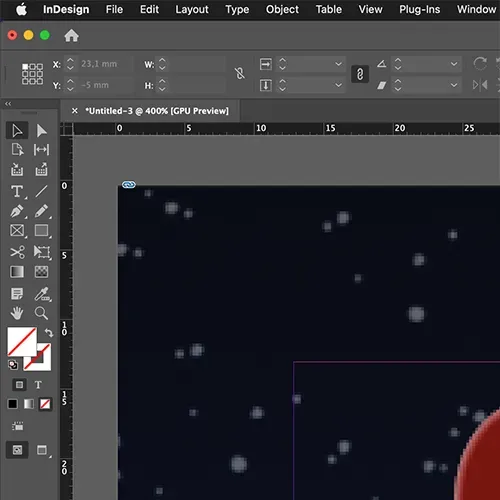Open the File menu
This screenshot has width=500, height=500.
(114, 9)
